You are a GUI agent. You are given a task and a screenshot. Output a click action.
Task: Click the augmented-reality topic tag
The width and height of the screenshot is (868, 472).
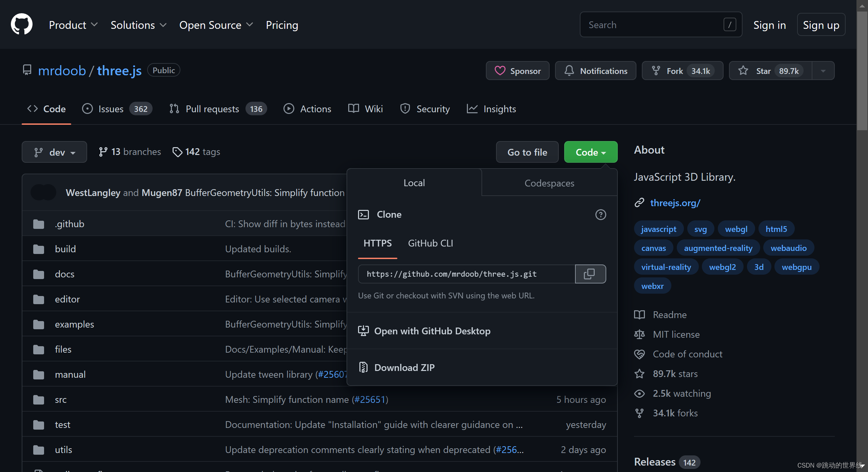point(718,248)
